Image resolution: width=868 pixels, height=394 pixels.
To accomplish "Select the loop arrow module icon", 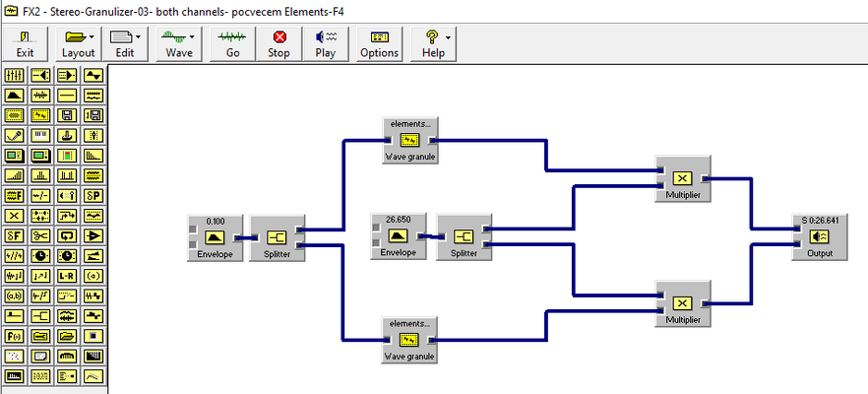I will pos(67,235).
